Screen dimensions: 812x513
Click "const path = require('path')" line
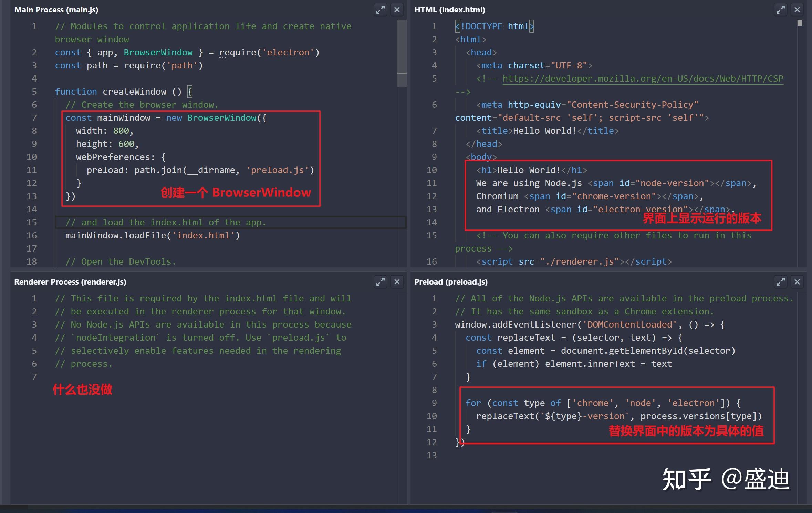129,65
